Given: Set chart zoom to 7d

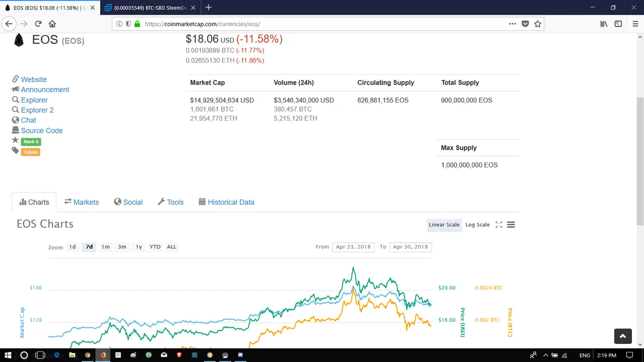Looking at the screenshot, I should click(89, 247).
